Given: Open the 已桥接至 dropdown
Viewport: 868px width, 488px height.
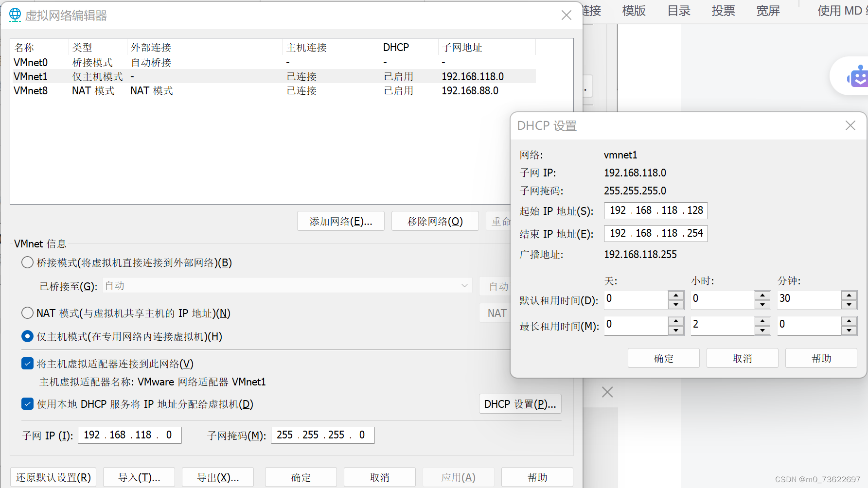Looking at the screenshot, I should point(287,285).
